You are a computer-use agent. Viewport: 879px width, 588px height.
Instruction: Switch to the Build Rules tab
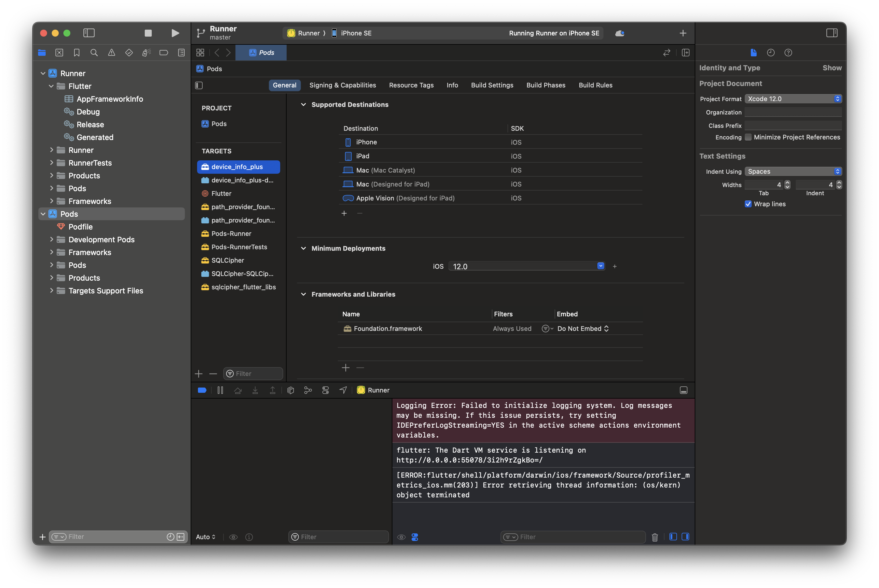pos(595,85)
